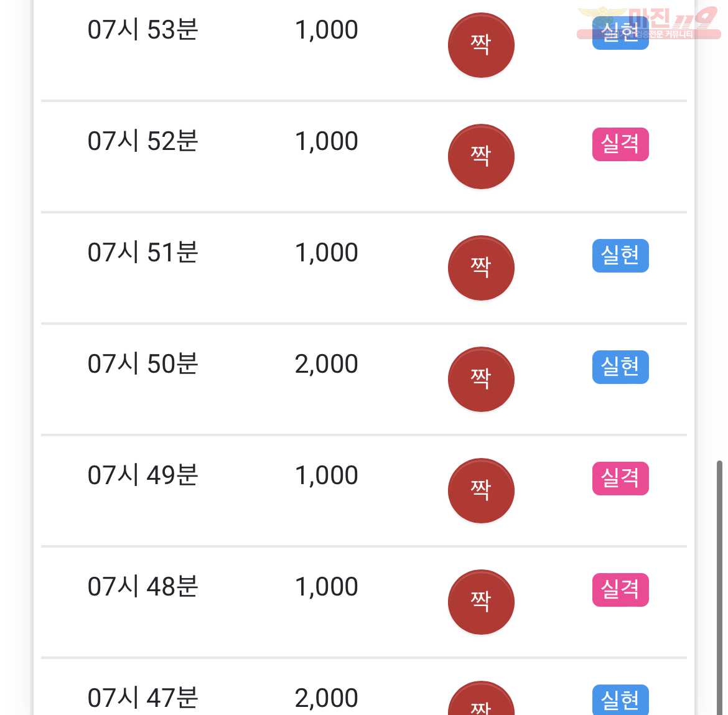This screenshot has width=728, height=715.
Task: Click the red 짝 circle in 07시 50분 row
Action: click(481, 380)
